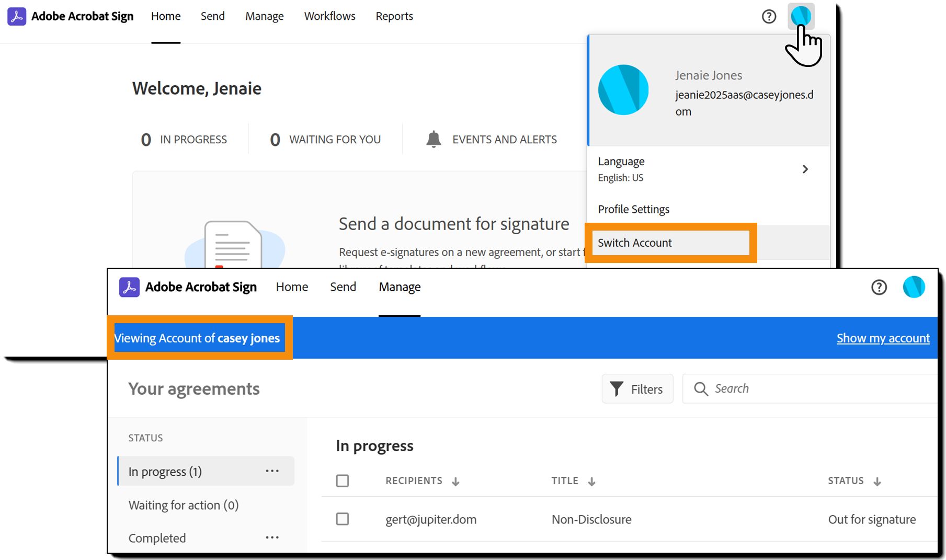946x560 pixels.
Task: Open the Language English: US option
Action: 708,169
